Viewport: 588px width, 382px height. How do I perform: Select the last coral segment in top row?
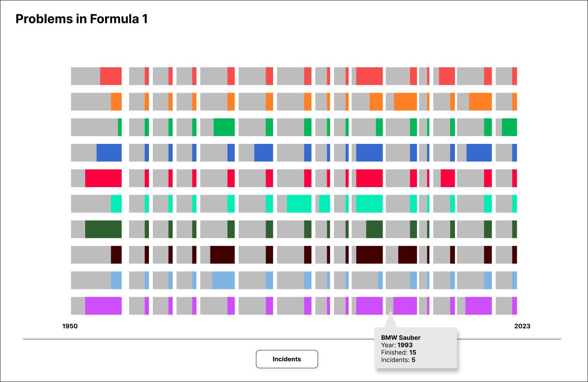coord(514,76)
